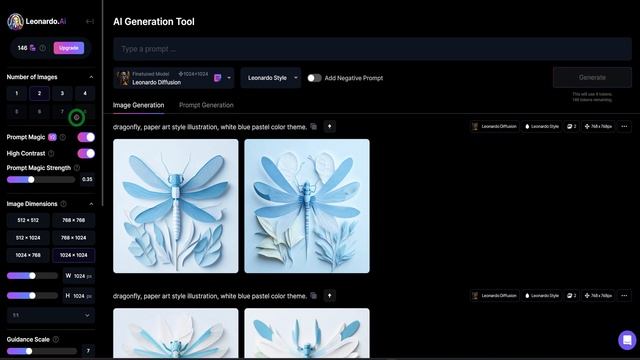Select the 512 × 1024 dimension preset
Image resolution: width=640 pixels, height=360 pixels.
[x=28, y=238]
